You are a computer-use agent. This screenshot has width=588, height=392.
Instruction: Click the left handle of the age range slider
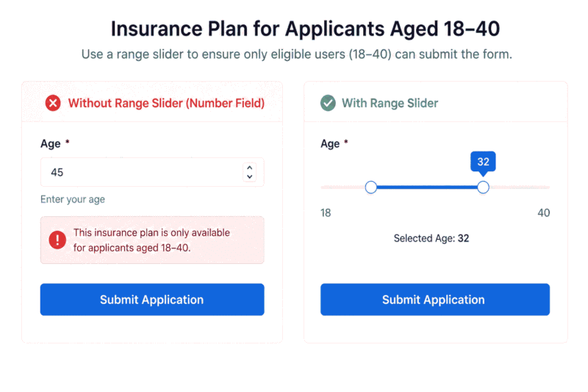pos(371,187)
